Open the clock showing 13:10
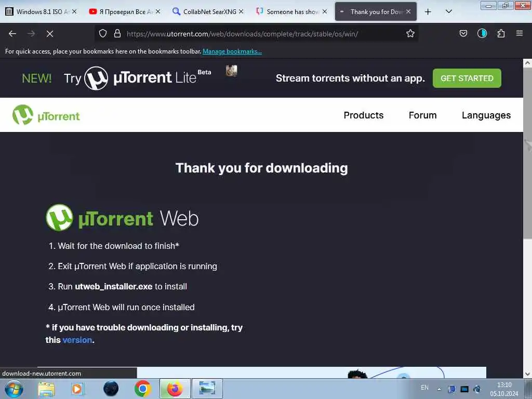Screen dimensions: 532x399 [504, 389]
